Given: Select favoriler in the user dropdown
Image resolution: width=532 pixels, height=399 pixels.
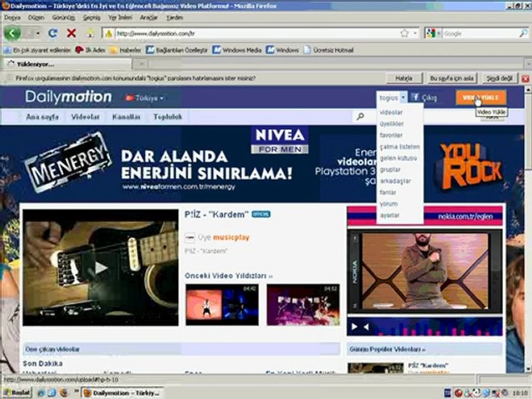Looking at the screenshot, I should coord(391,135).
